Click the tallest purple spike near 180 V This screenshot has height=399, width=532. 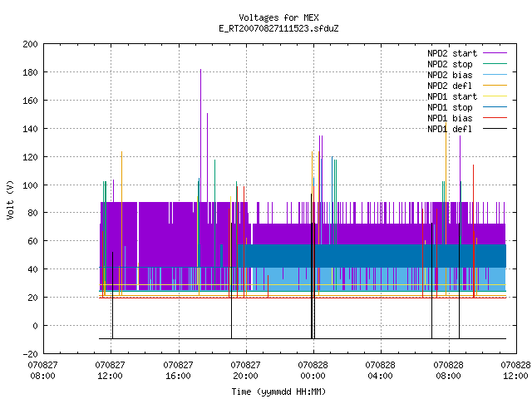[200, 135]
